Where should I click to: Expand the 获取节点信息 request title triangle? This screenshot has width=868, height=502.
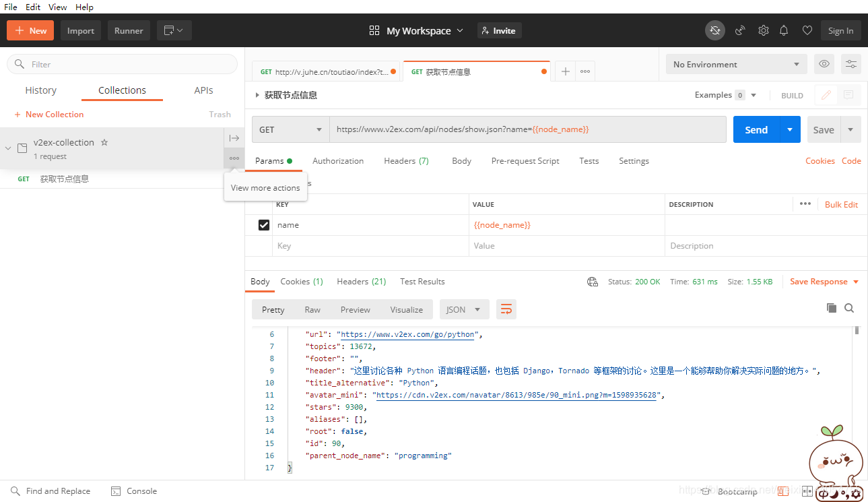[257, 95]
